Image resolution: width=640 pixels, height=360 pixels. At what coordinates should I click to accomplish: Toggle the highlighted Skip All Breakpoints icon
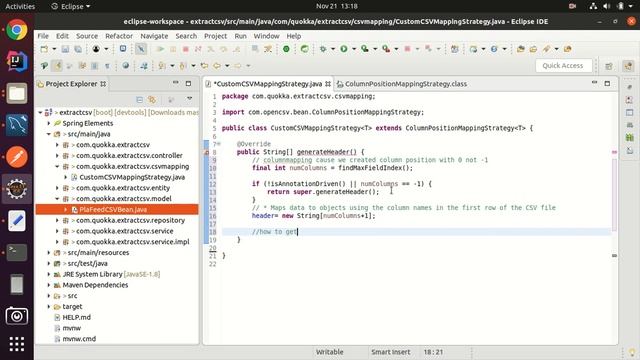tap(141, 49)
